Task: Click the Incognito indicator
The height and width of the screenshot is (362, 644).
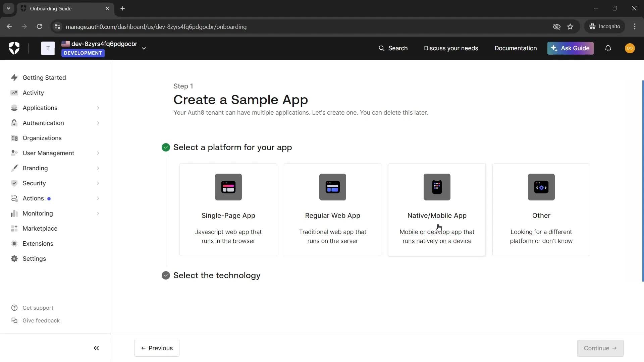Action: [x=605, y=26]
